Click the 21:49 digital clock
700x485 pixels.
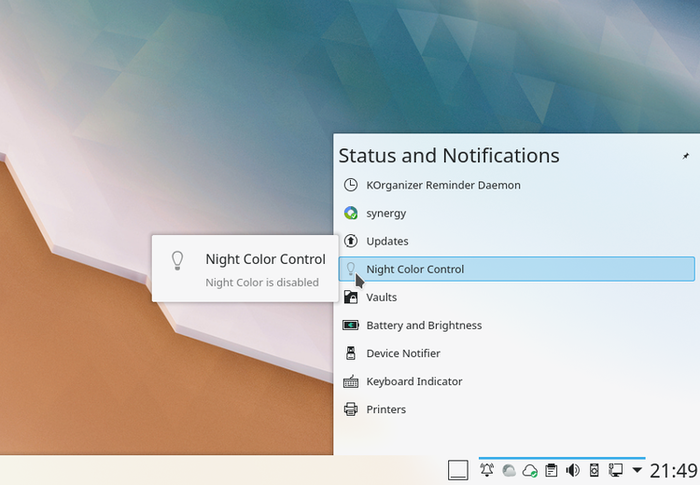pyautogui.click(x=674, y=470)
